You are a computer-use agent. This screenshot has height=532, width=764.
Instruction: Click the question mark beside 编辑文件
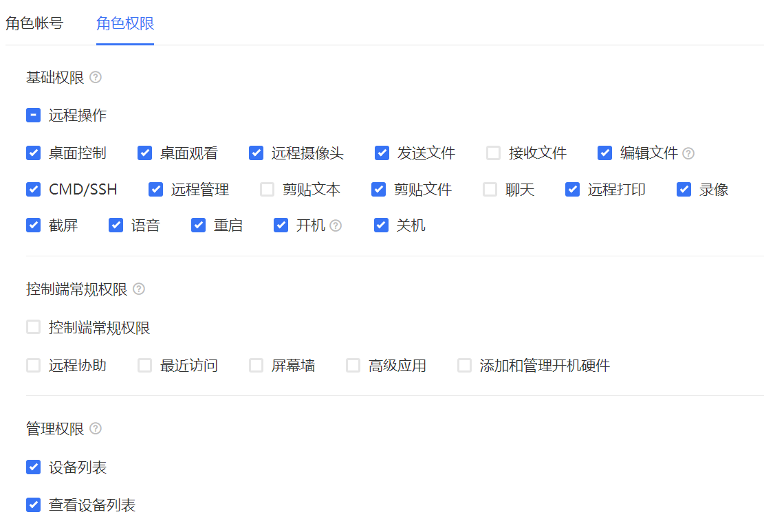pos(688,153)
